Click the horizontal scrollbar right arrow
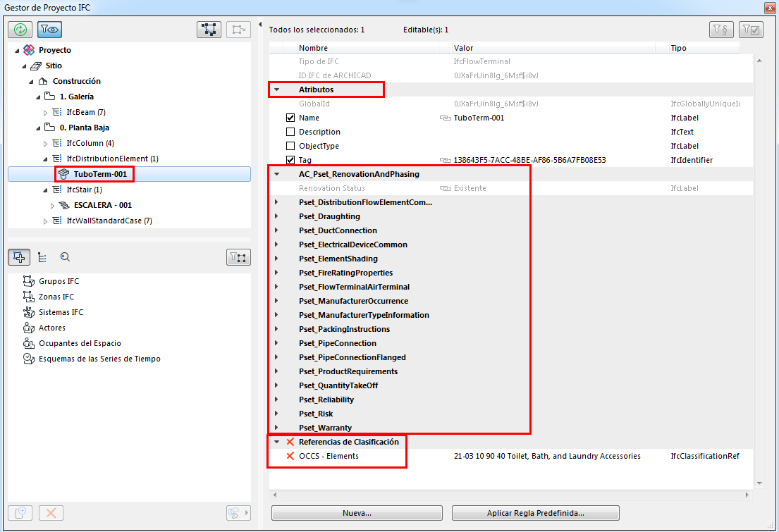The image size is (779, 532). click(747, 495)
